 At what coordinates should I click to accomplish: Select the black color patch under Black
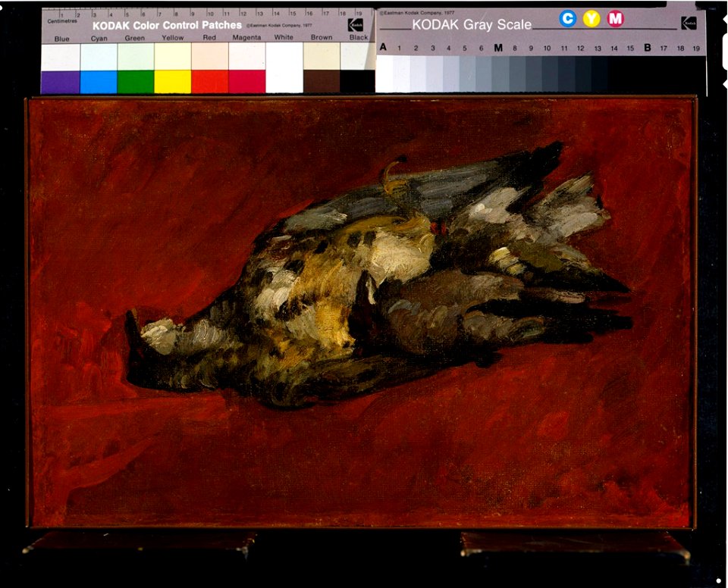click(x=357, y=82)
